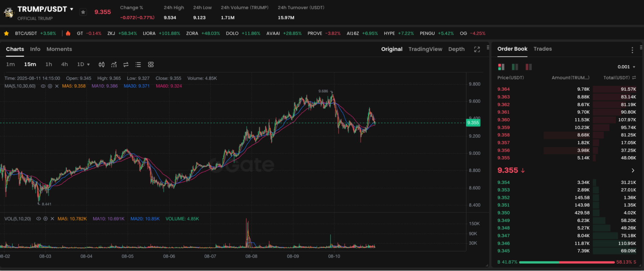Open the BTC/USDT ticker pair

coord(35,33)
